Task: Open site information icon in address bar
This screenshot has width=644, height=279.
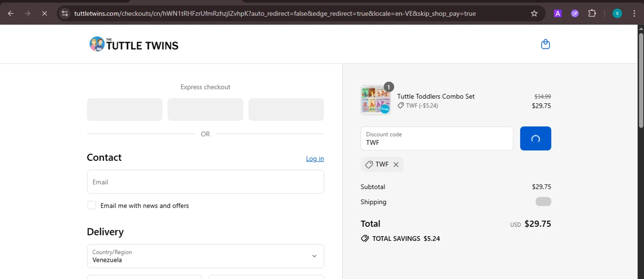Action: 65,13
